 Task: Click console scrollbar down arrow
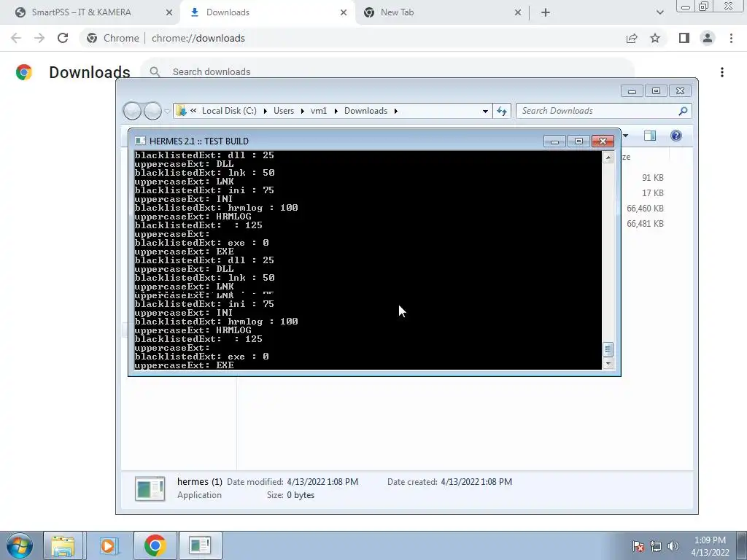(608, 364)
